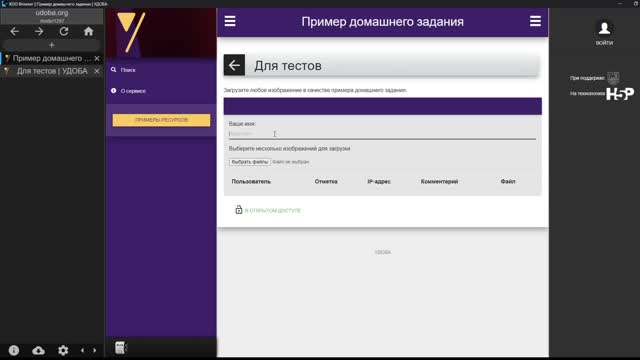The height and width of the screenshot is (360, 640).
Task: Open 'О сервисе' sidebar item
Action: pos(133,91)
